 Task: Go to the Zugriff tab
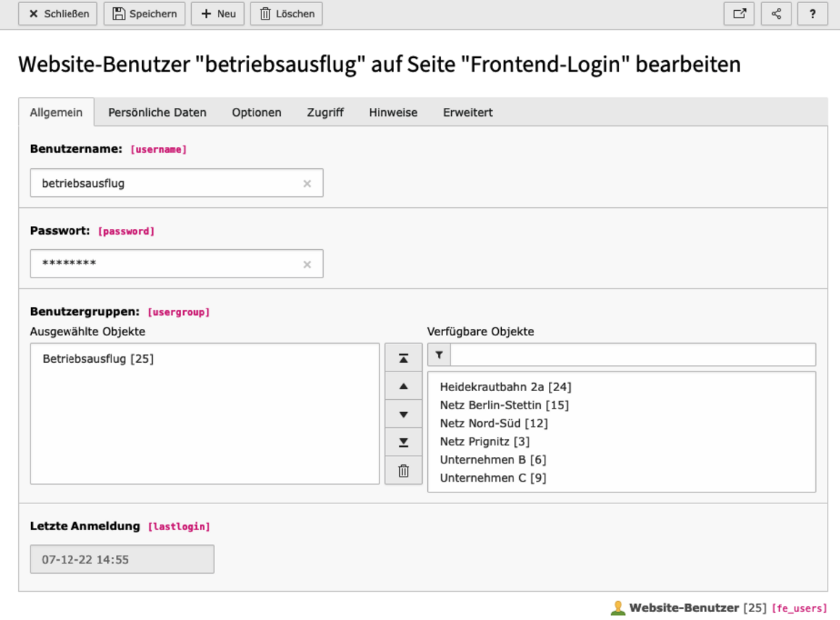[x=325, y=112]
